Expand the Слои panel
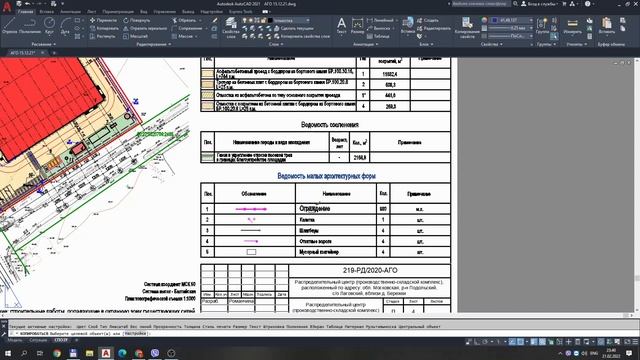This screenshot has height=360, width=640. coord(276,44)
